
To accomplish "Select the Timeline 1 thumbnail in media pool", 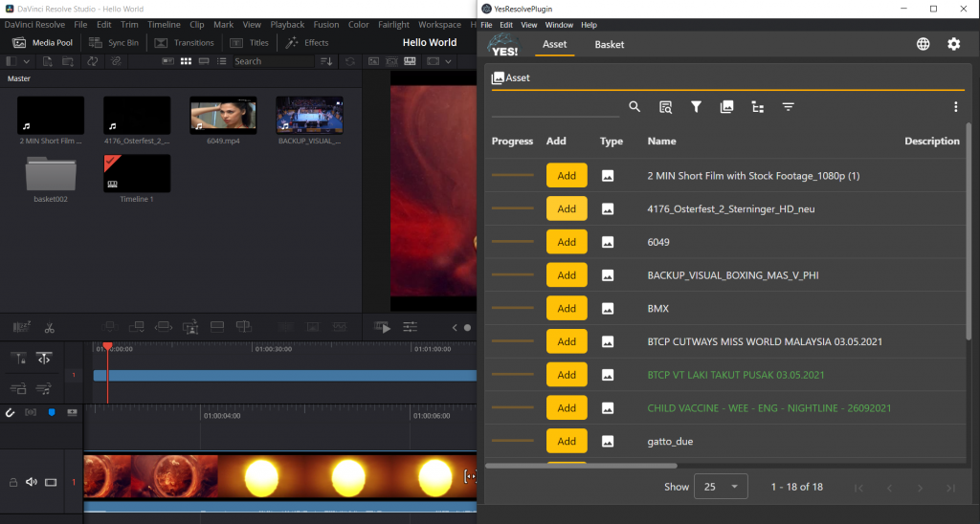I will [x=137, y=174].
